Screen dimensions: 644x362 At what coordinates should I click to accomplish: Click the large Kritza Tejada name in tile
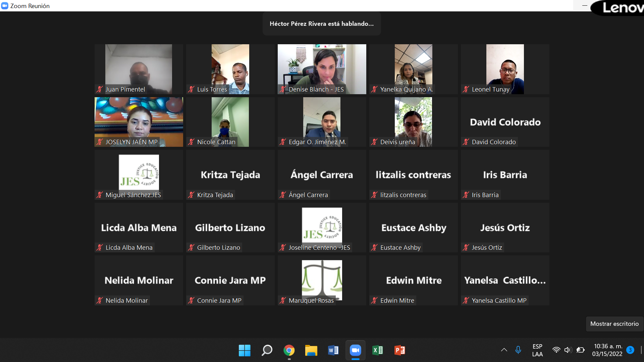pyautogui.click(x=230, y=175)
